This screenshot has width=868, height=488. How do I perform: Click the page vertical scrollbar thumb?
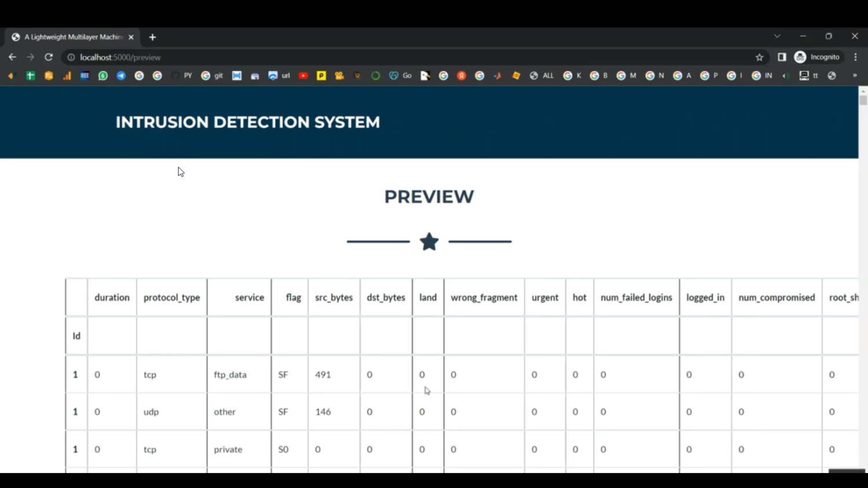point(863,100)
